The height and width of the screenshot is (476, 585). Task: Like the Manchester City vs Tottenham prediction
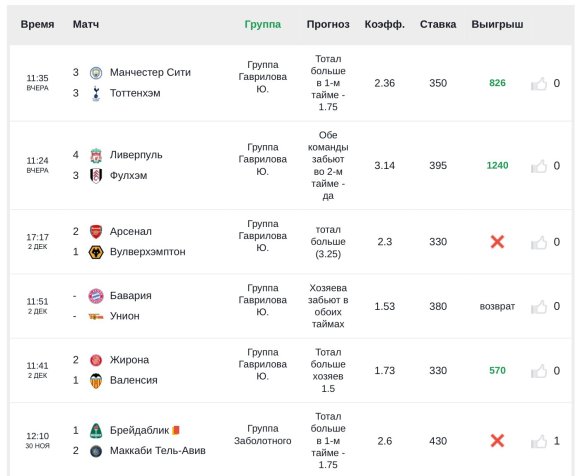pyautogui.click(x=539, y=84)
